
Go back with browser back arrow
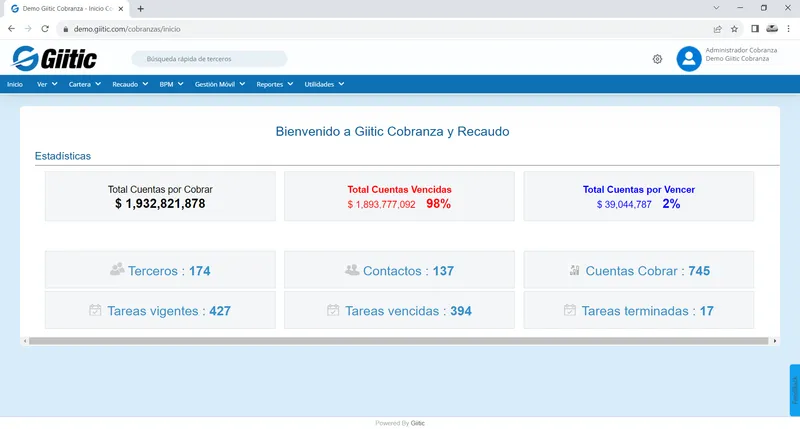(x=11, y=29)
